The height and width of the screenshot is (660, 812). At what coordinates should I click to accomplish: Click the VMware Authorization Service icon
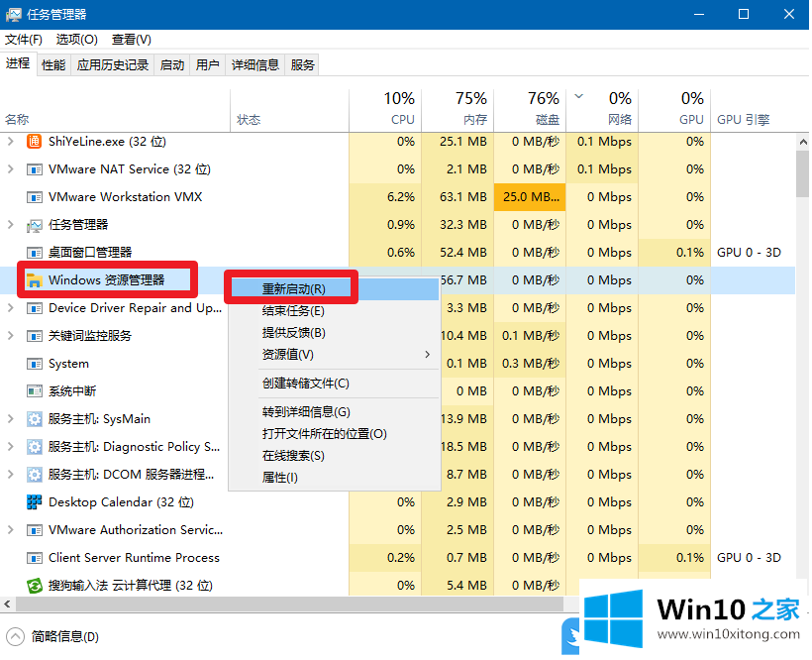click(x=35, y=530)
